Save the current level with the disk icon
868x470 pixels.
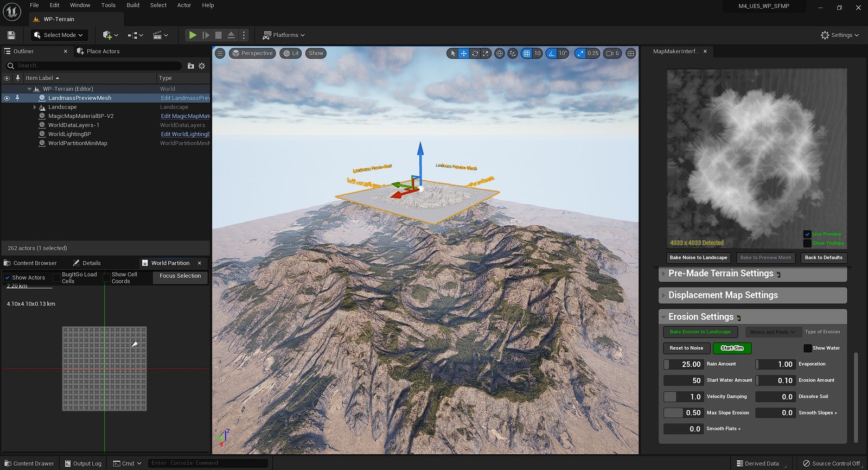[x=11, y=35]
